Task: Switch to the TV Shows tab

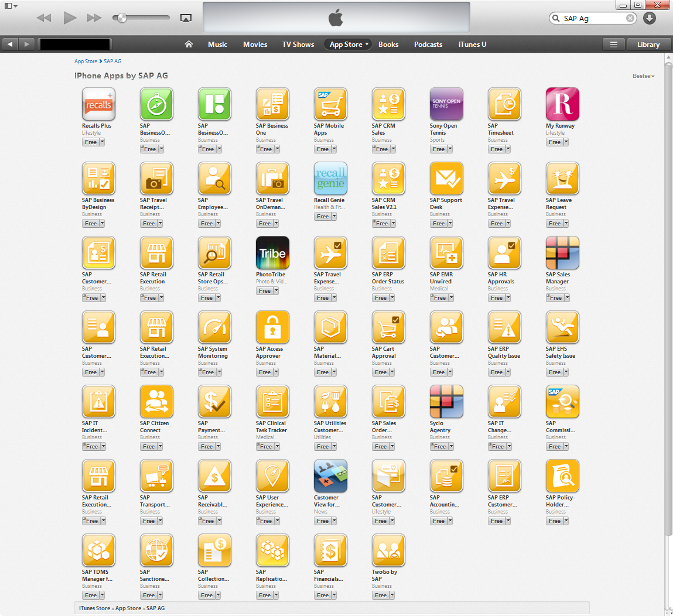Action: pyautogui.click(x=298, y=44)
